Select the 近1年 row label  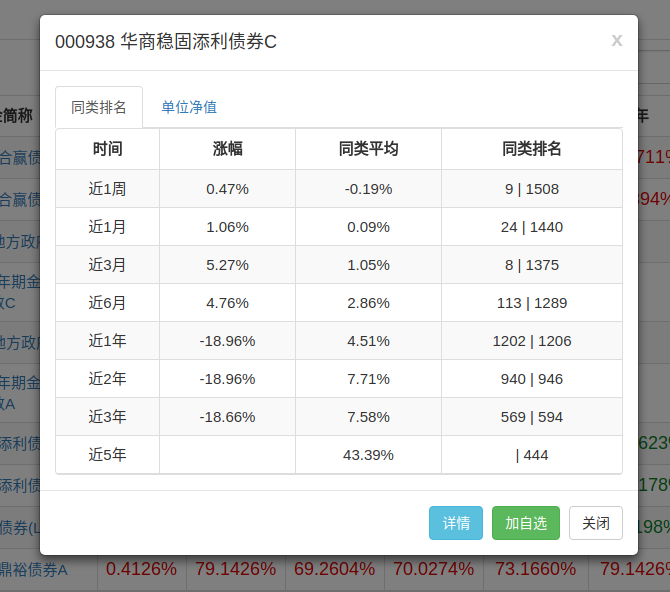[x=107, y=341]
